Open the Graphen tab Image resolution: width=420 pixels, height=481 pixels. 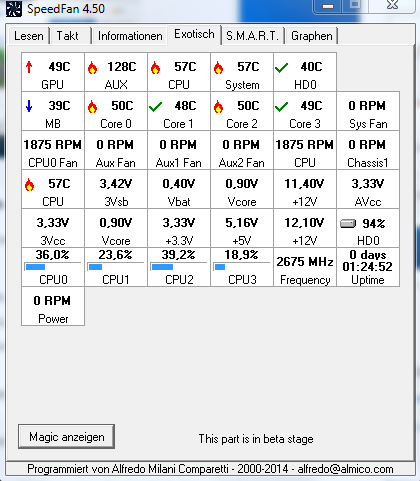click(312, 36)
